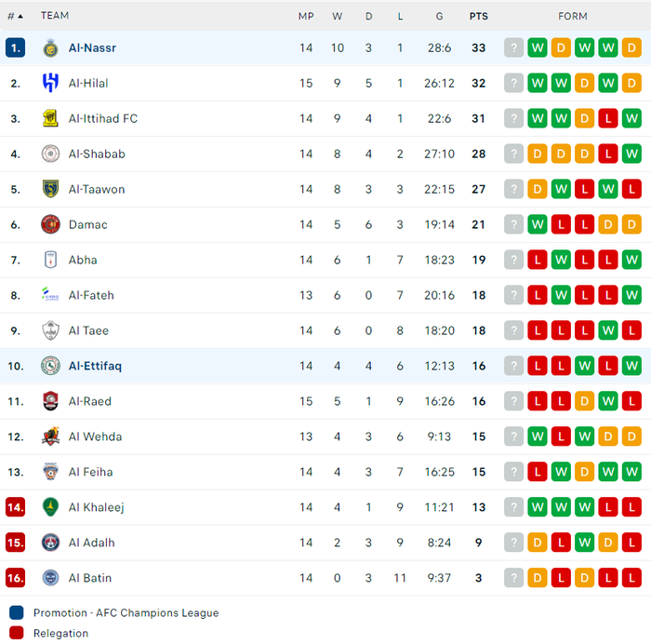Click the Al-Nassr club crest icon
Screen dimensions: 651x644
coord(50,48)
